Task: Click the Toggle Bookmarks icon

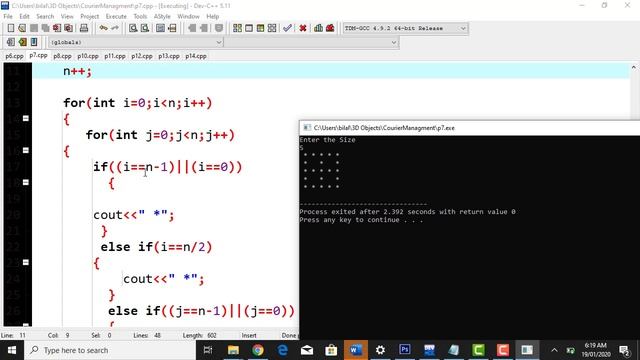Action: [22, 42]
